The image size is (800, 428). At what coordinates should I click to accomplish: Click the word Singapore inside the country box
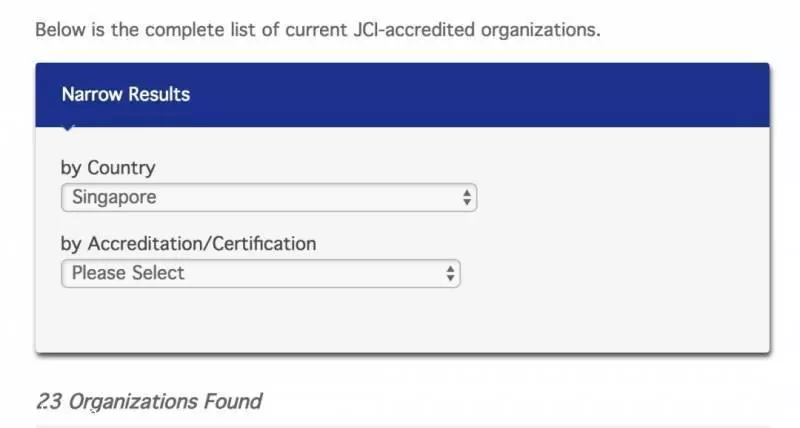pos(114,197)
